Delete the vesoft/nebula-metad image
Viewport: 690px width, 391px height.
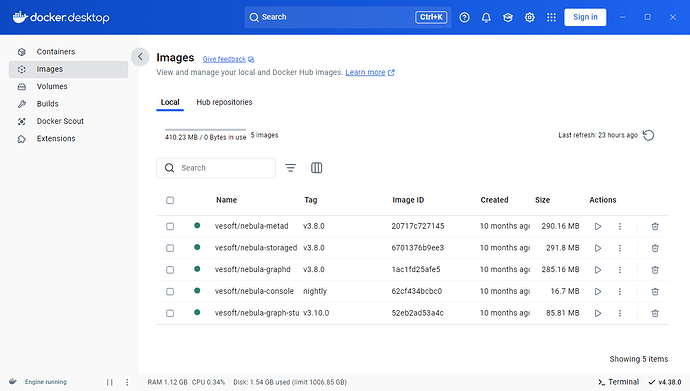655,227
